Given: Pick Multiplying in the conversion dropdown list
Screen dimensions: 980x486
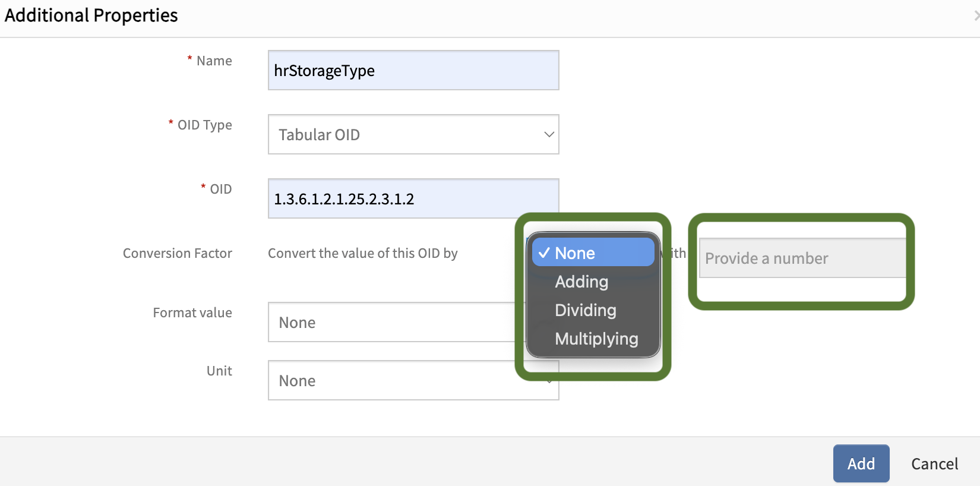Looking at the screenshot, I should tap(596, 339).
